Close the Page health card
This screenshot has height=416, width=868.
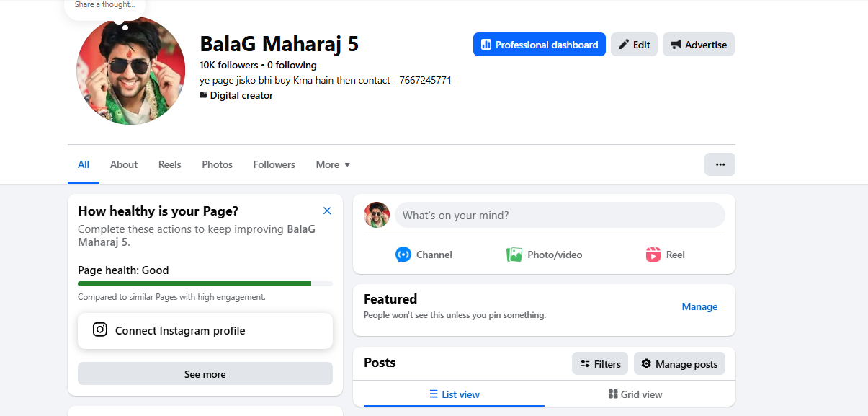(327, 211)
